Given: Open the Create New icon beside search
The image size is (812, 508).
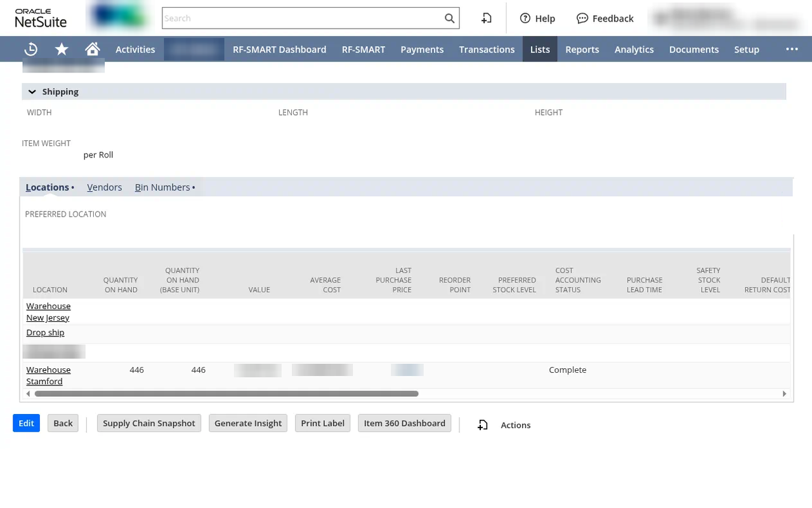Looking at the screenshot, I should [x=487, y=18].
